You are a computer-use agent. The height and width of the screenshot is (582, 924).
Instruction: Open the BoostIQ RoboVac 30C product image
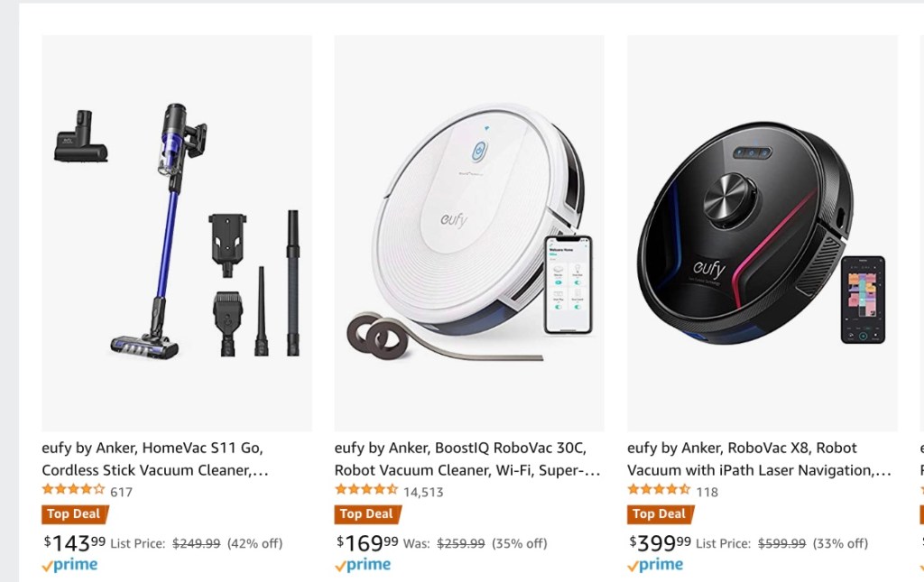click(x=469, y=233)
